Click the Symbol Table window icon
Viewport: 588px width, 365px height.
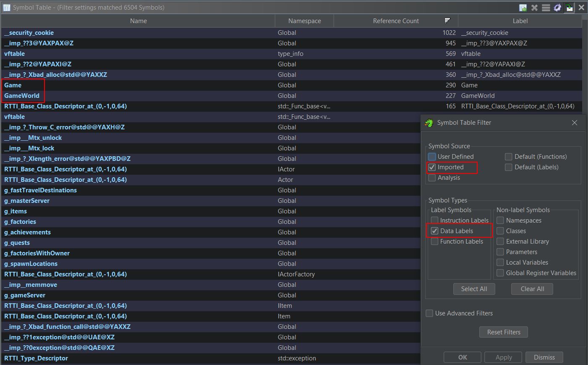click(x=6, y=8)
